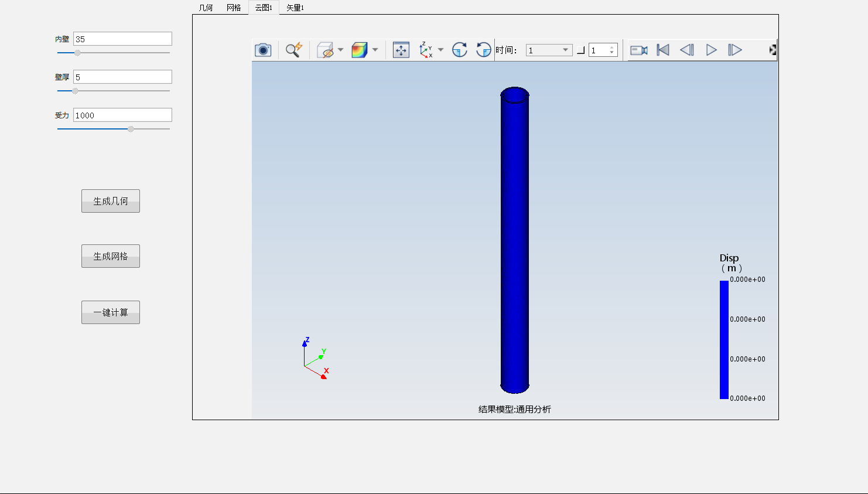The height and width of the screenshot is (494, 868).
Task: Click the 壁厚 slider handle
Action: point(75,91)
